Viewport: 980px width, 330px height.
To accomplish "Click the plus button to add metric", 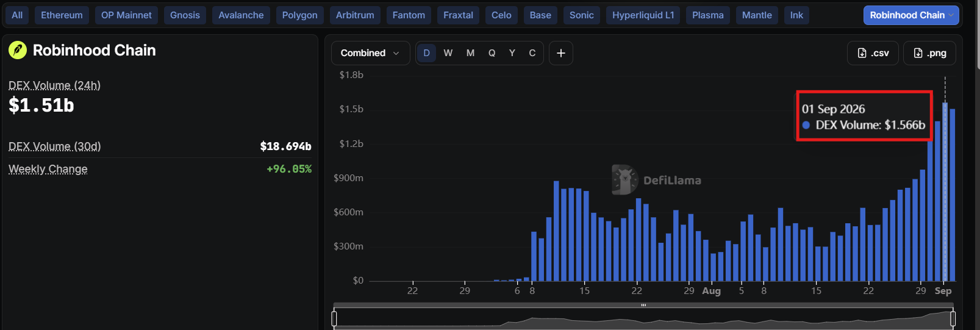I will (561, 53).
